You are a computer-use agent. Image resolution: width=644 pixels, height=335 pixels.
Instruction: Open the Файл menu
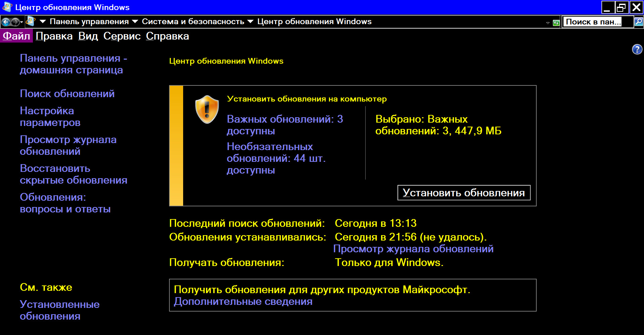16,36
